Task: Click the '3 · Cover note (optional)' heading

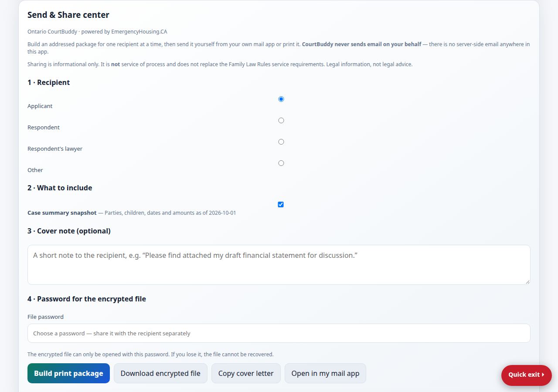Action: pos(69,231)
